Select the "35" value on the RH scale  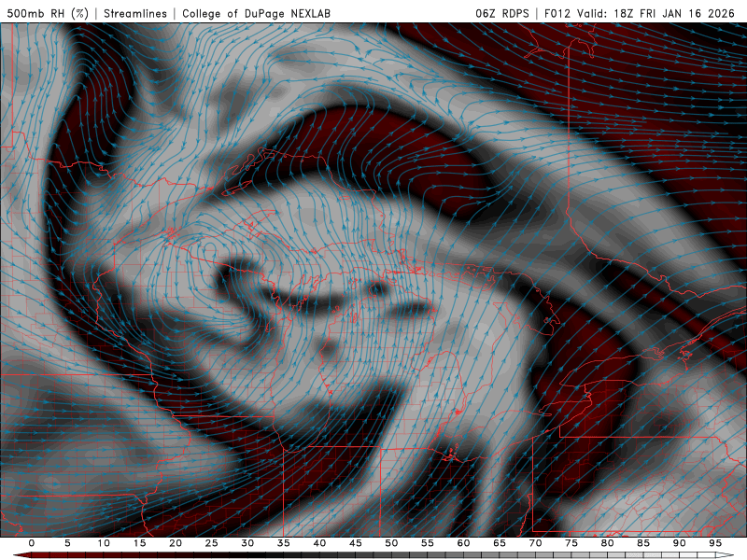point(284,543)
